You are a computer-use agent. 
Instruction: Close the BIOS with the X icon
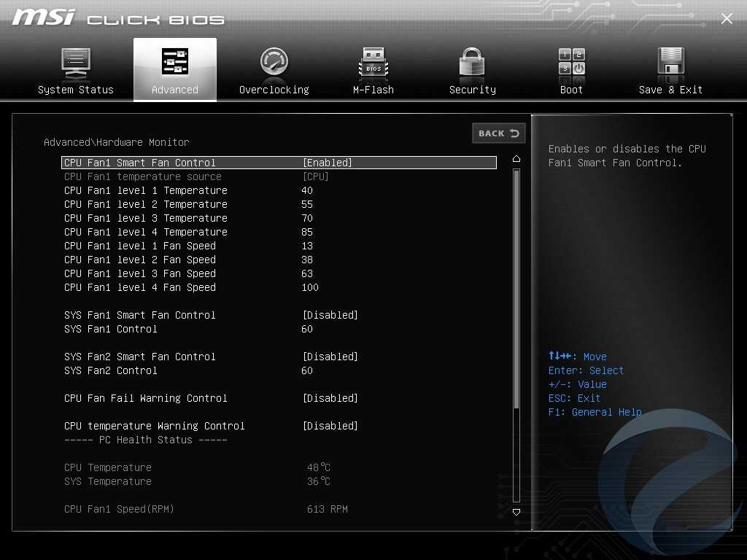[727, 19]
